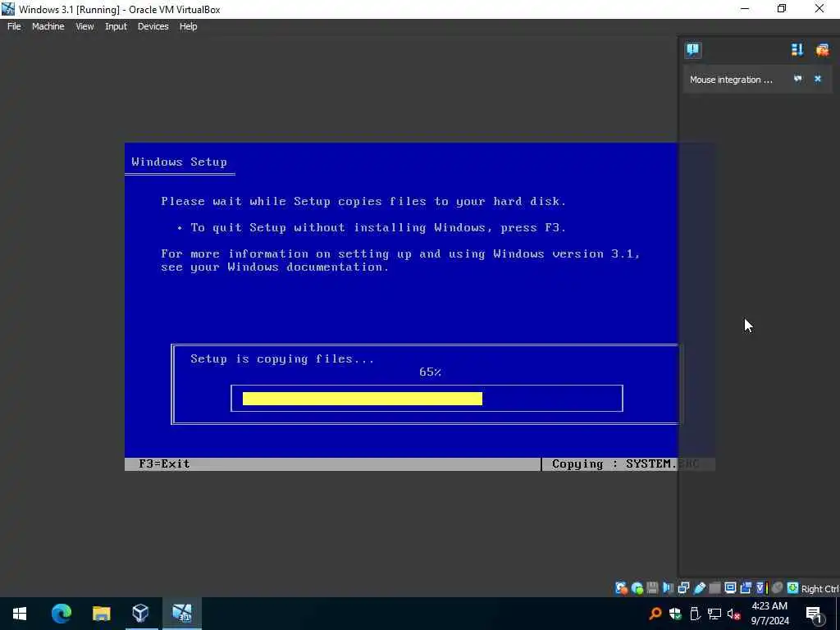Click the display settings status icon

[730, 588]
